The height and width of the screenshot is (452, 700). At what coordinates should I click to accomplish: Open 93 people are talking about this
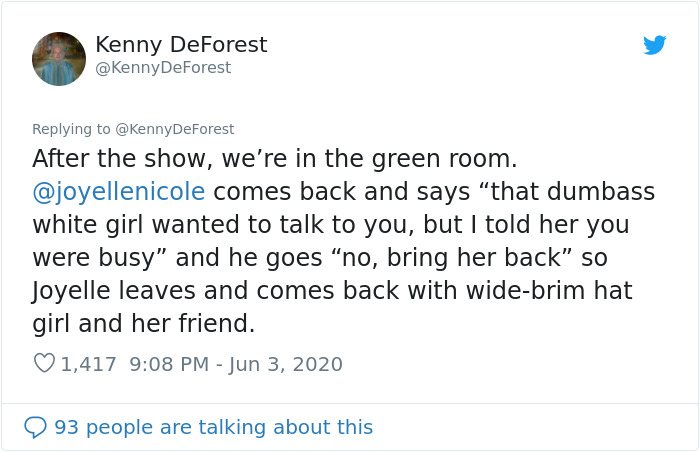[x=213, y=427]
